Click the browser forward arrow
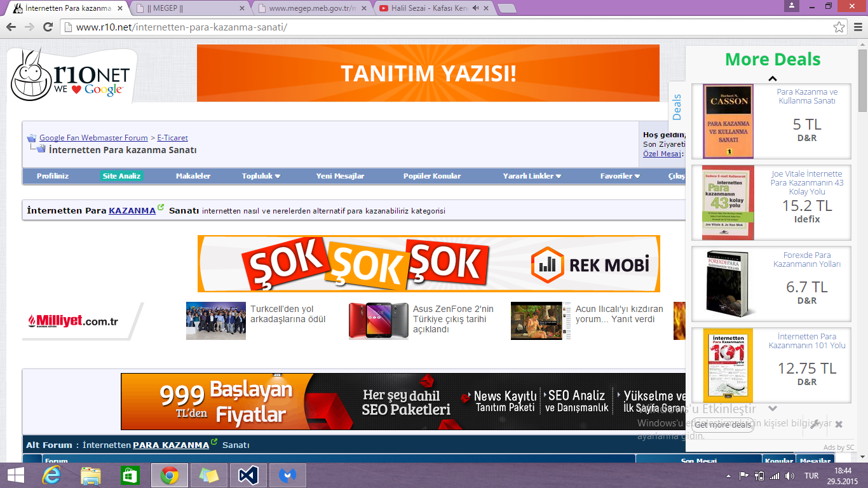Screen dimensions: 868x488 pos(29,27)
